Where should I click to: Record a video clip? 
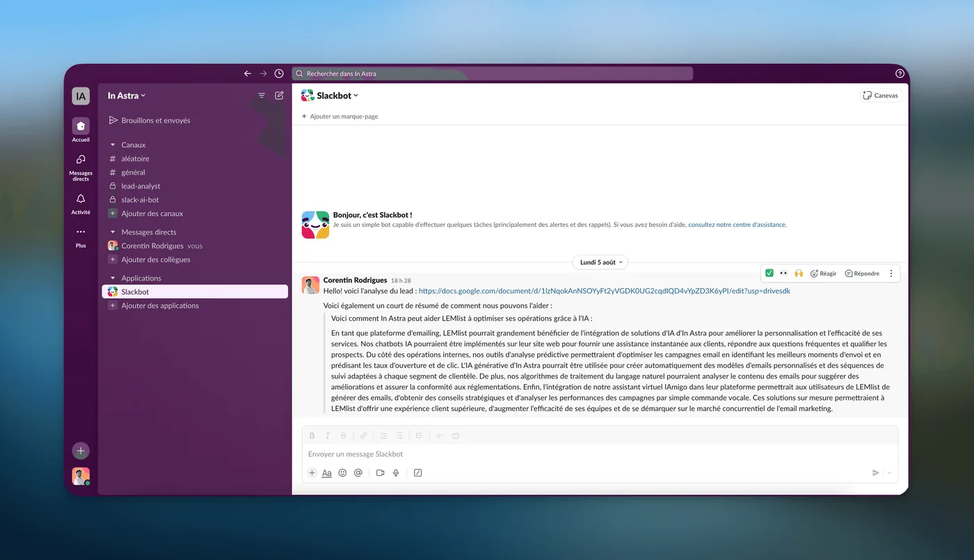tap(381, 472)
